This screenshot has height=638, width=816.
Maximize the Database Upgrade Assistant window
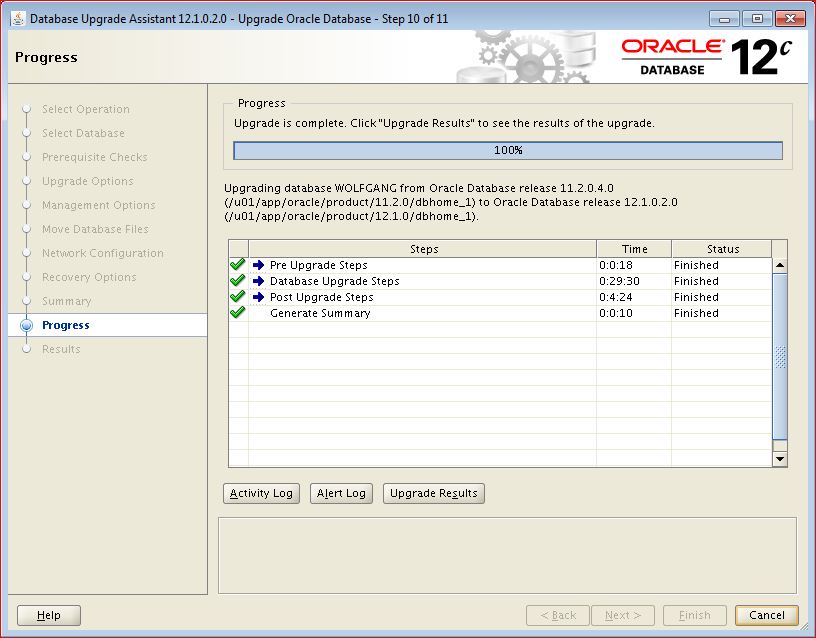click(757, 19)
